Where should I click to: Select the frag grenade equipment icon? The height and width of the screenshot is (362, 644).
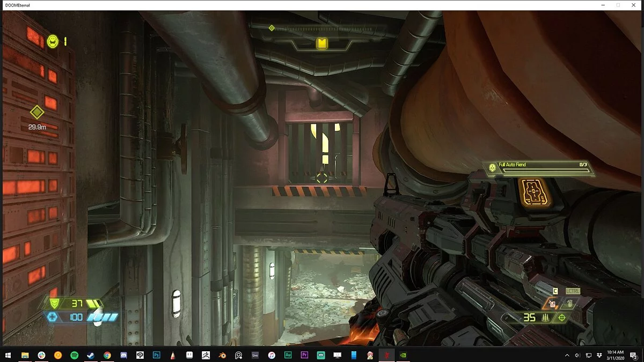[x=569, y=304]
